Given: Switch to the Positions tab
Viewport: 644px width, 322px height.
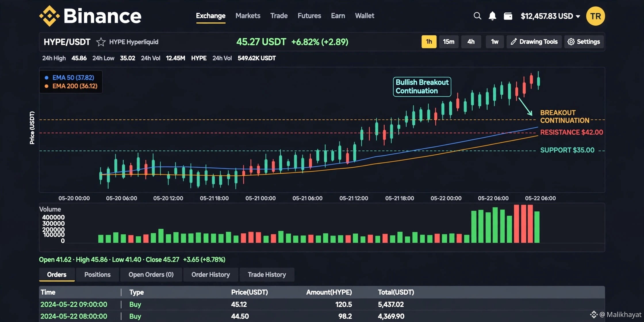Looking at the screenshot, I should pyautogui.click(x=97, y=275).
